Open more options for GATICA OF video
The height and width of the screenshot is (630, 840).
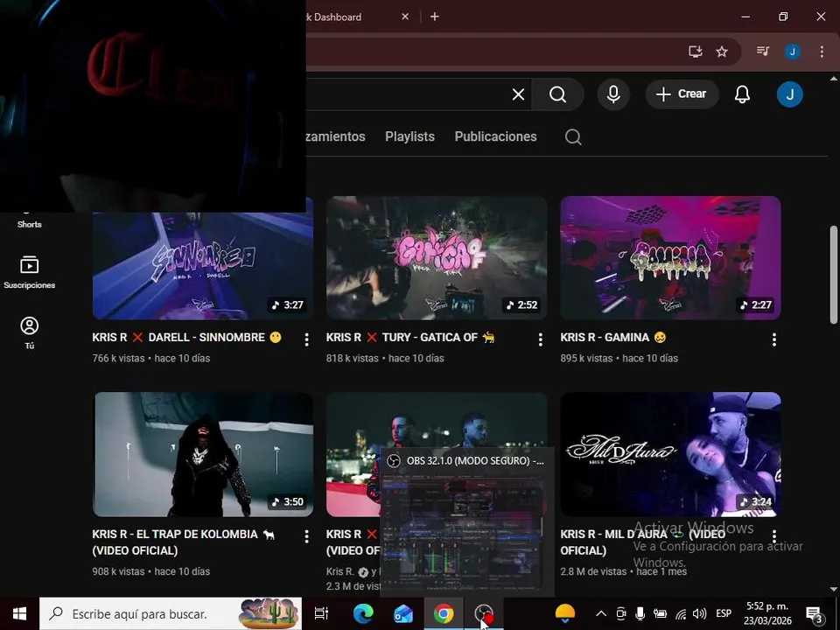point(540,339)
